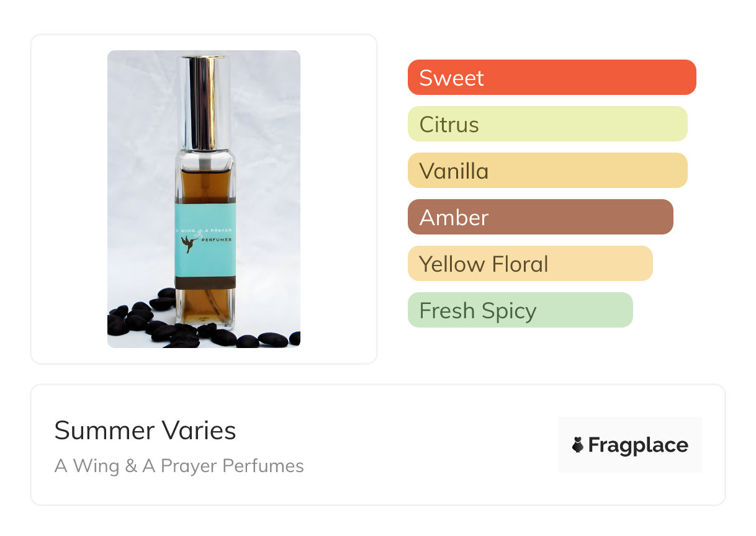Choose the Vanilla accord bar

tap(547, 171)
